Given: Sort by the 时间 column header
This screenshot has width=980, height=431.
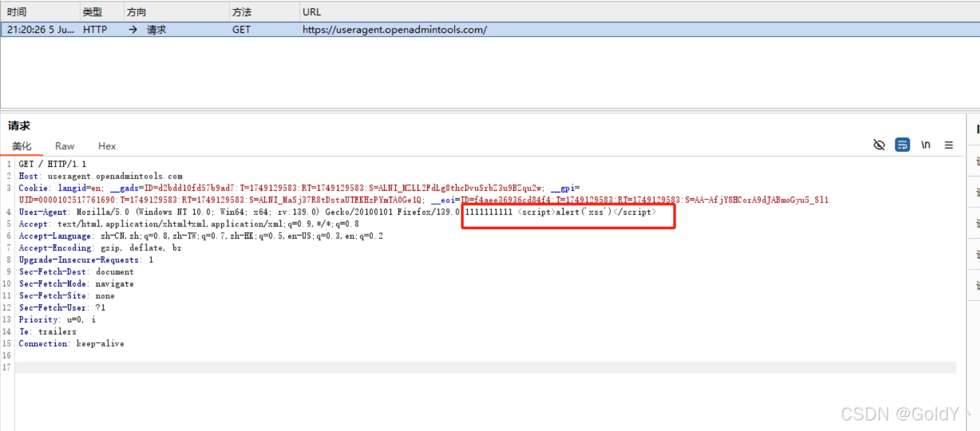Looking at the screenshot, I should [x=40, y=12].
